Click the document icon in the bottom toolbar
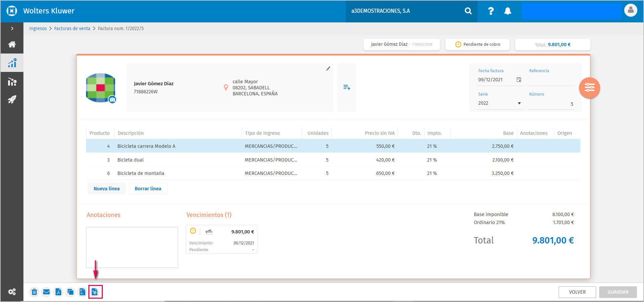644x302 pixels. 82,292
